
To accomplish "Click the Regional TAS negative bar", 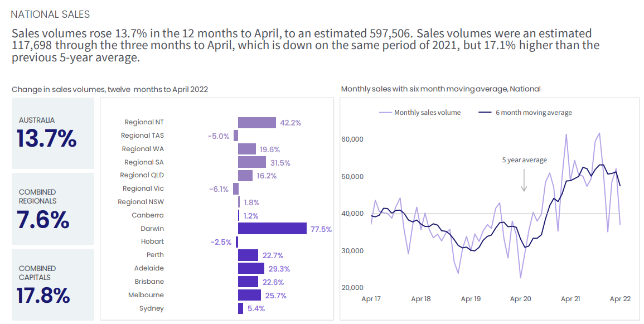I will (x=236, y=136).
